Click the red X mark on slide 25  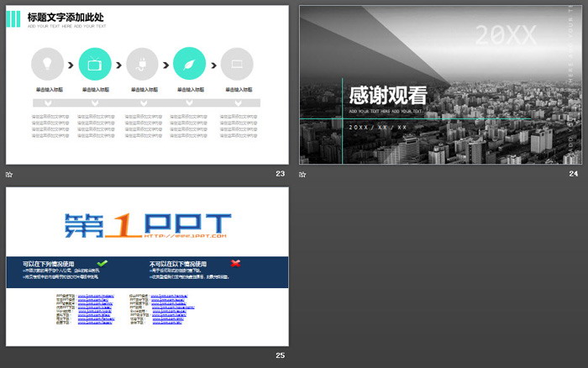tap(235, 263)
